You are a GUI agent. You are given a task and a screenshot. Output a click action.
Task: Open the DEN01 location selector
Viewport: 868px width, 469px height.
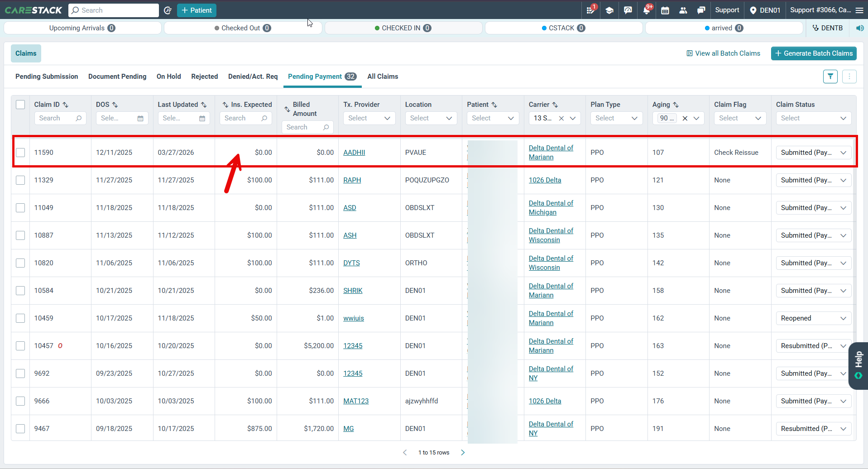pyautogui.click(x=765, y=10)
